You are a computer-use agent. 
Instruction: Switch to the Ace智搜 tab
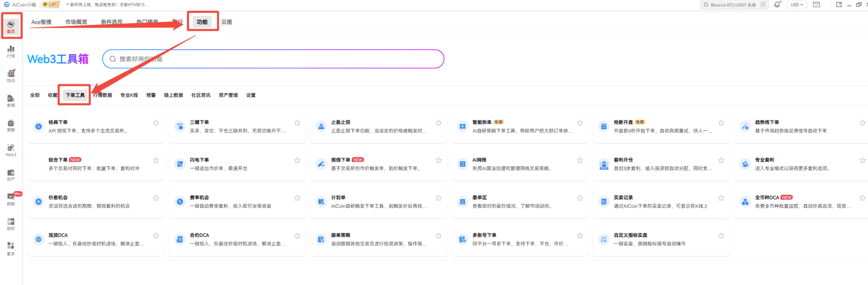pyautogui.click(x=41, y=22)
